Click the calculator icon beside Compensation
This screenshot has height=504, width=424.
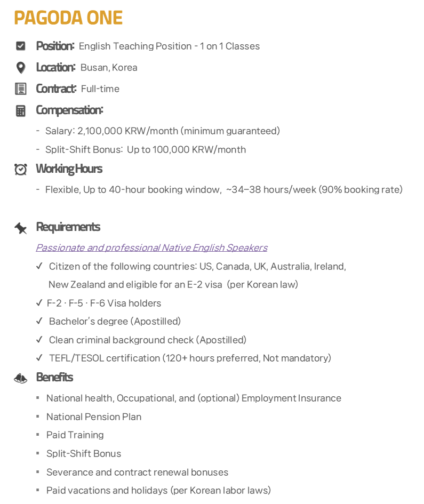[21, 110]
